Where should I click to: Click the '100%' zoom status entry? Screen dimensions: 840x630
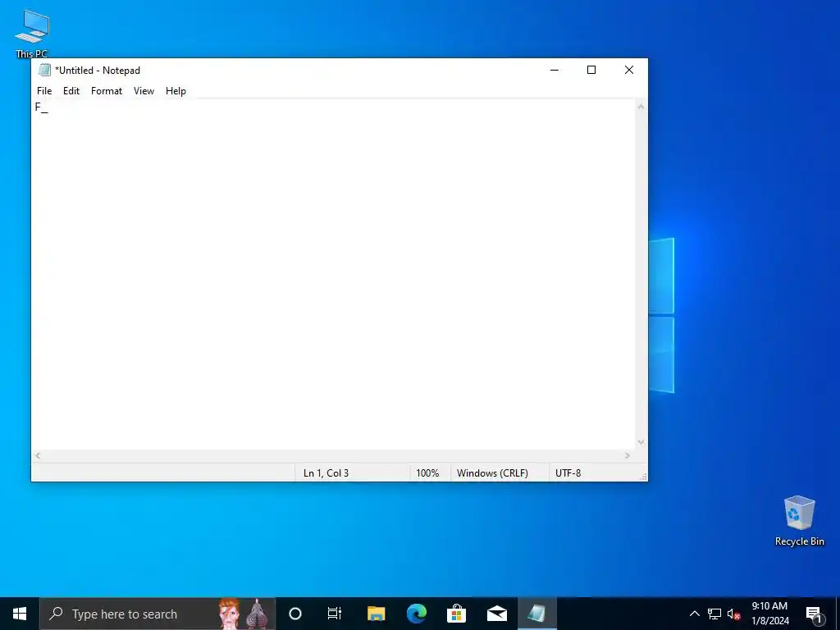[x=427, y=473]
